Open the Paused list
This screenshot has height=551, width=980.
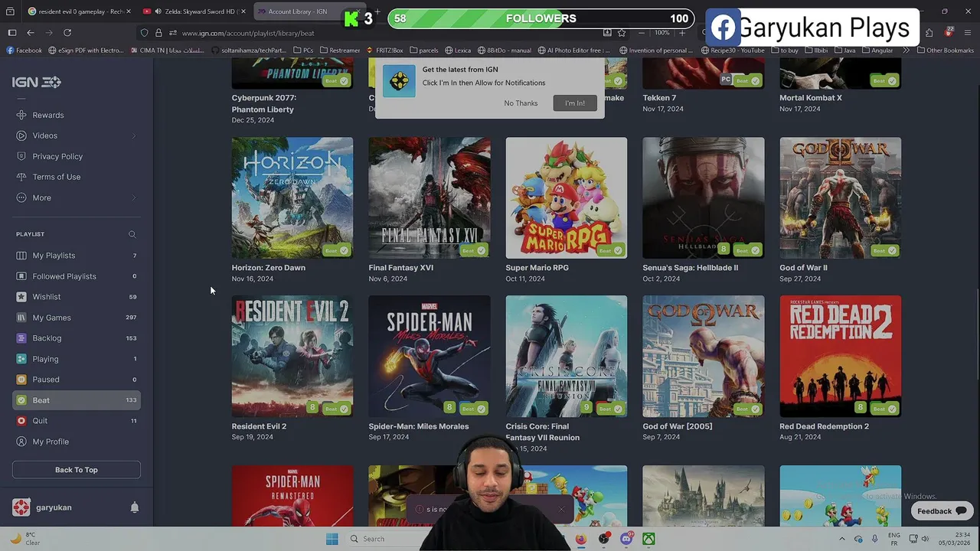click(x=76, y=380)
